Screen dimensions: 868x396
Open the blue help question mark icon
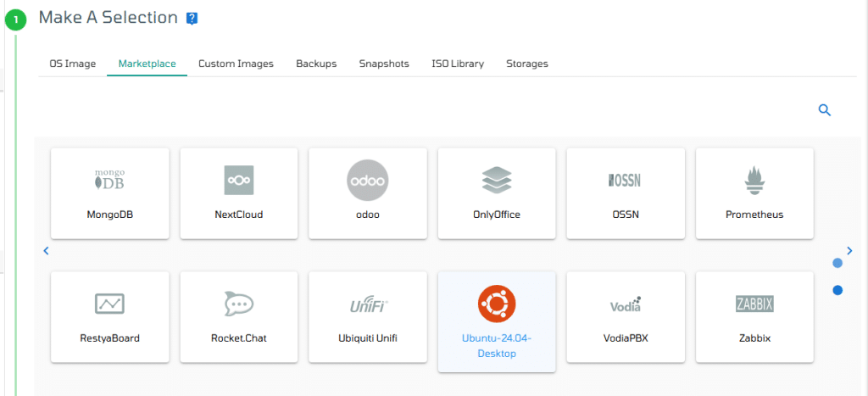192,19
